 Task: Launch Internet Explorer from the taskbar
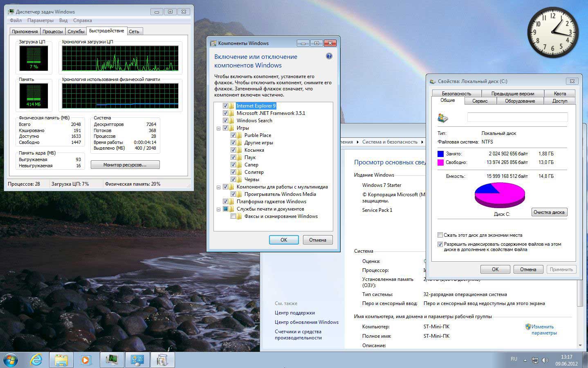point(36,360)
